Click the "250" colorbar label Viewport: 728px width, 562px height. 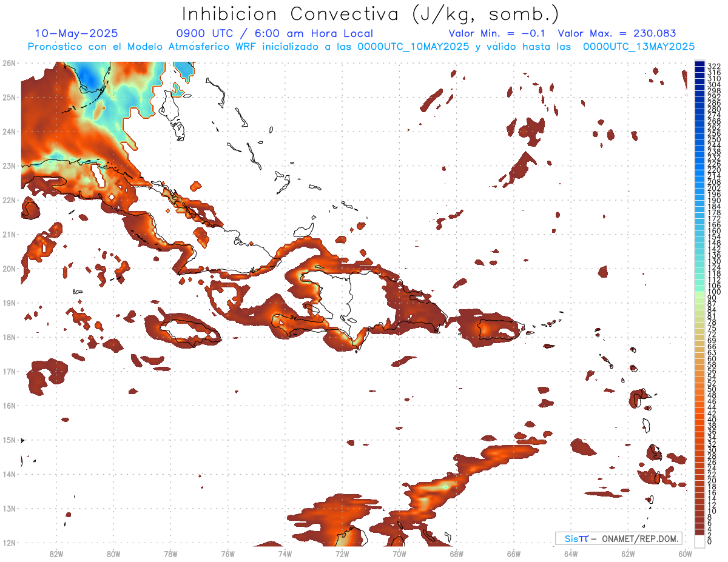point(714,139)
